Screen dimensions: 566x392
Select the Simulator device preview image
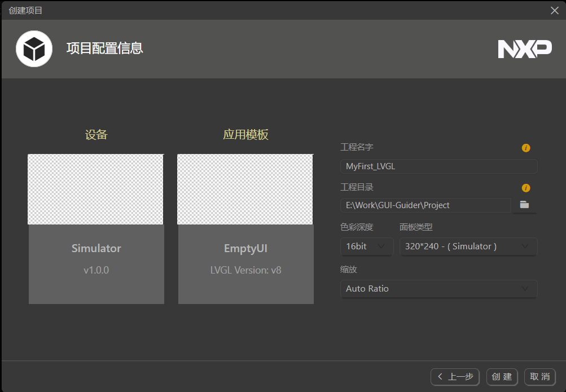pos(96,189)
